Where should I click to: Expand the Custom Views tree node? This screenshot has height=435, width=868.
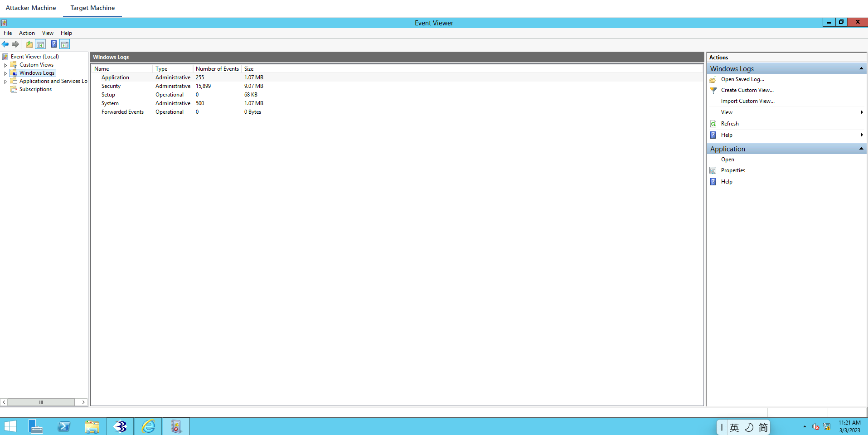5,65
